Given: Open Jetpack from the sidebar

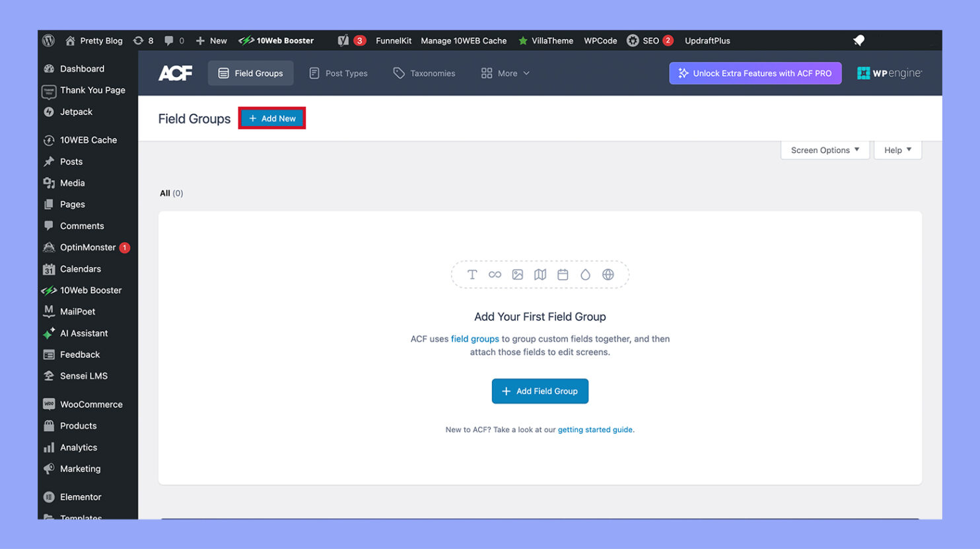Looking at the screenshot, I should (75, 112).
